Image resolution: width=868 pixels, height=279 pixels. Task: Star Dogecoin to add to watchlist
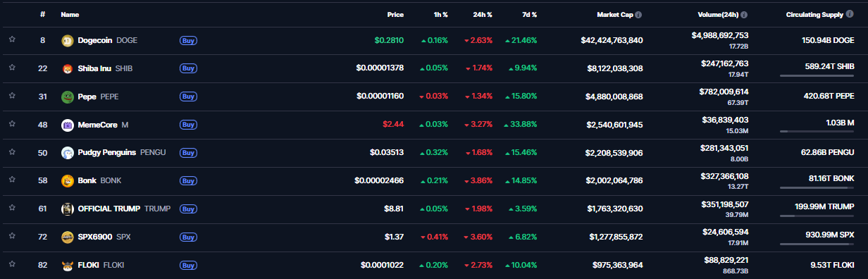tap(11, 40)
